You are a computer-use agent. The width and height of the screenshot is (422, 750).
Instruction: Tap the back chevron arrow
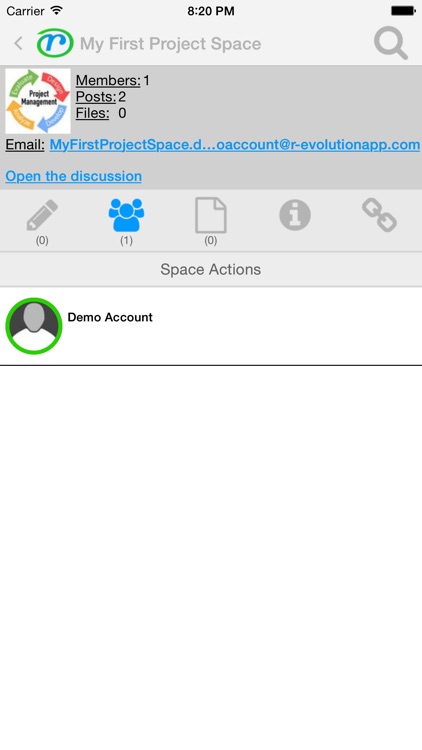(18, 44)
